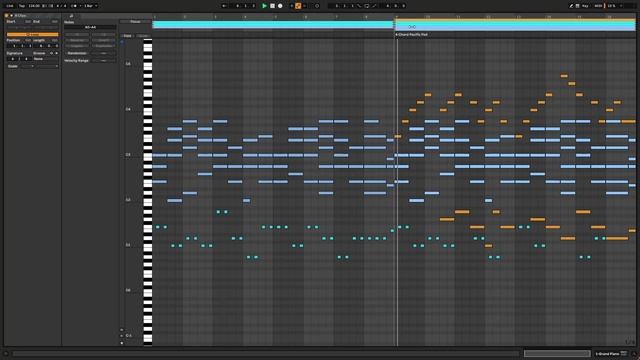Click the 4-Chord Pacific Pad clip label
Viewport: 640px width, 360px height.
click(412, 35)
